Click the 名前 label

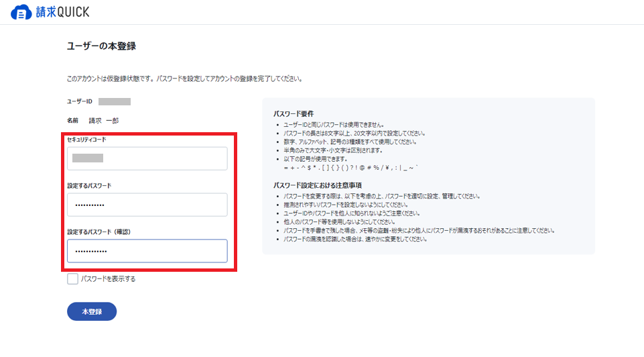72,121
